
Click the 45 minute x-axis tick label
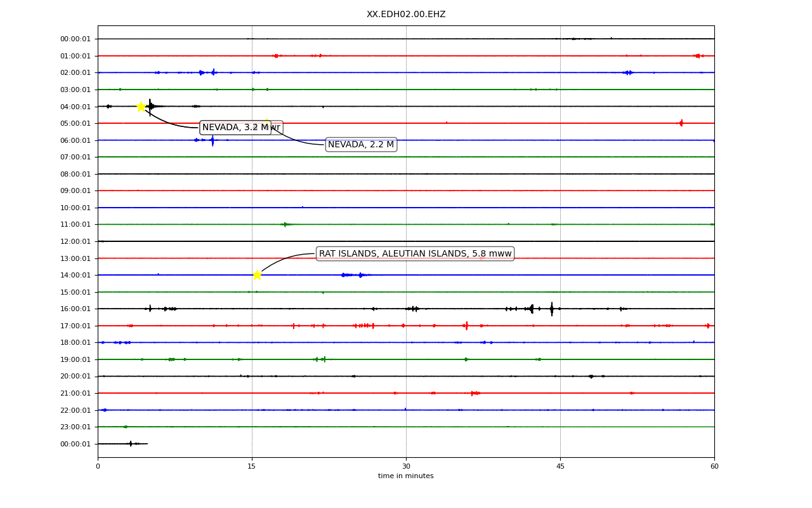point(560,467)
